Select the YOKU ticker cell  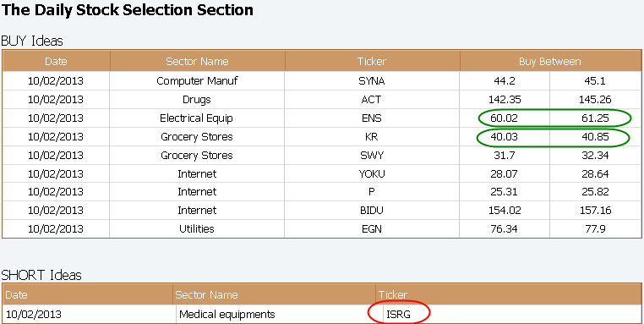tap(372, 173)
